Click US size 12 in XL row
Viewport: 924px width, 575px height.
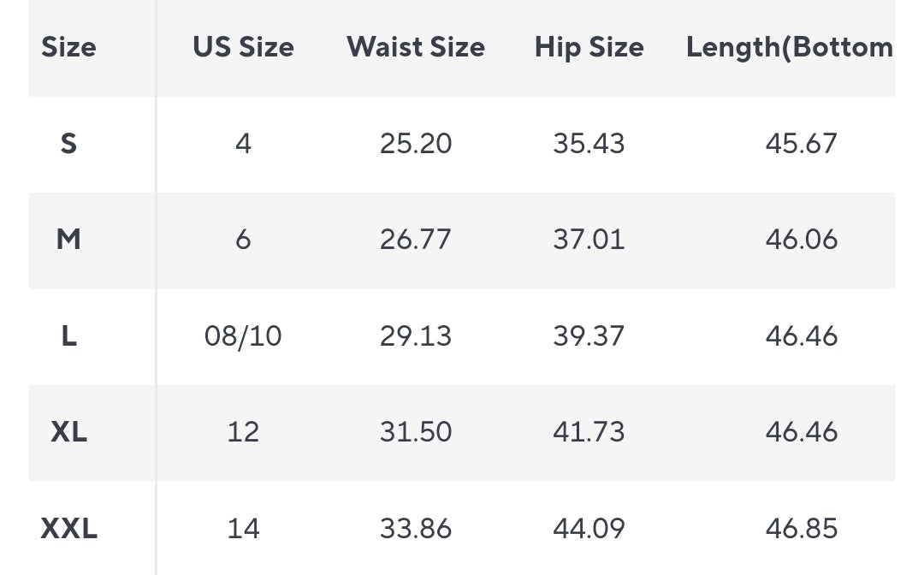click(243, 432)
